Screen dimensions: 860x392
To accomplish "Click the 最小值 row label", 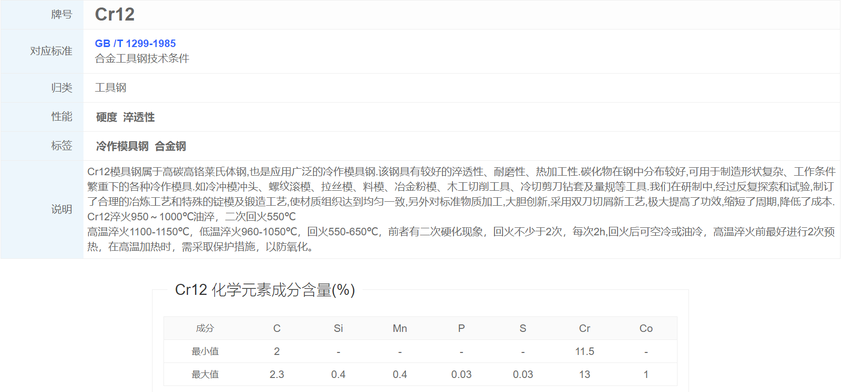I will 205,351.
